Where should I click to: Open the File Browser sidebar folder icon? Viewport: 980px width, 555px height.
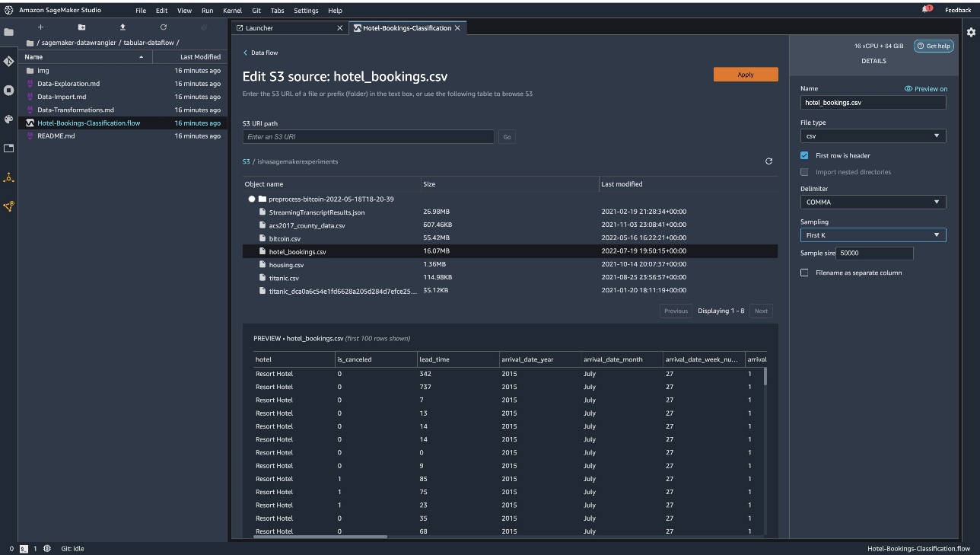tap(8, 33)
